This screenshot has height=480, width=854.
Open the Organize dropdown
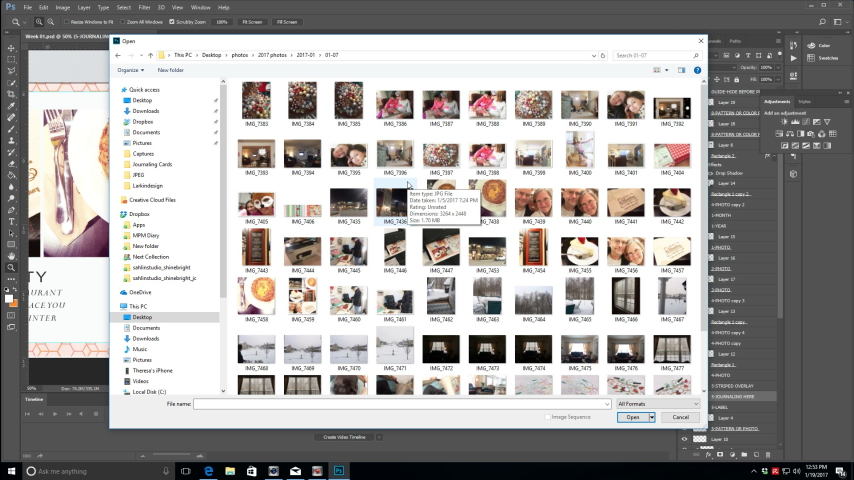(131, 70)
